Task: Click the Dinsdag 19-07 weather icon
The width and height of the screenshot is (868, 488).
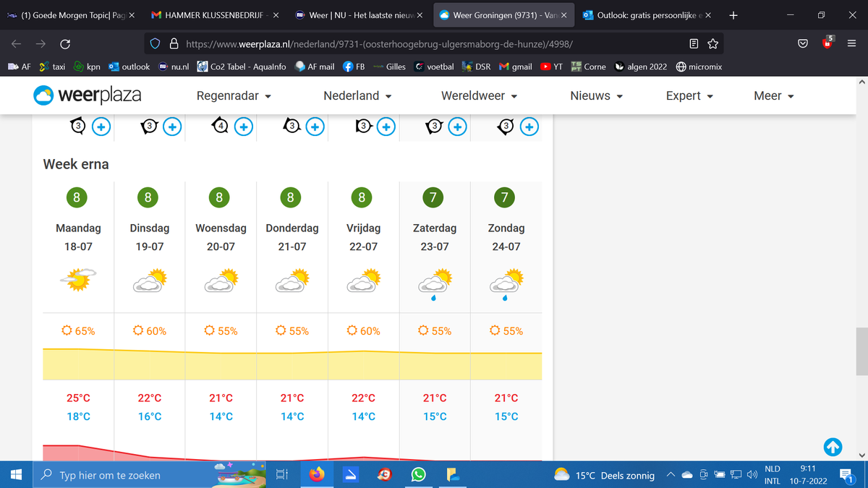Action: point(150,280)
